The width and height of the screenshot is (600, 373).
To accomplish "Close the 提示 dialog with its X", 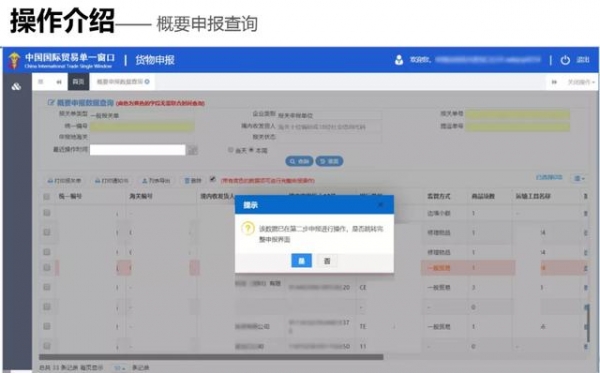I will pyautogui.click(x=381, y=205).
